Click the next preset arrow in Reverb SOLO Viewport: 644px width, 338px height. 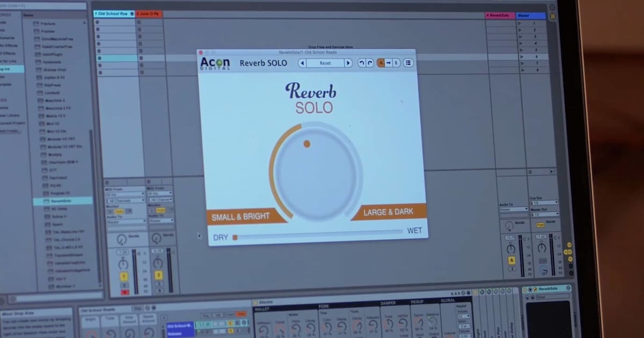click(348, 63)
